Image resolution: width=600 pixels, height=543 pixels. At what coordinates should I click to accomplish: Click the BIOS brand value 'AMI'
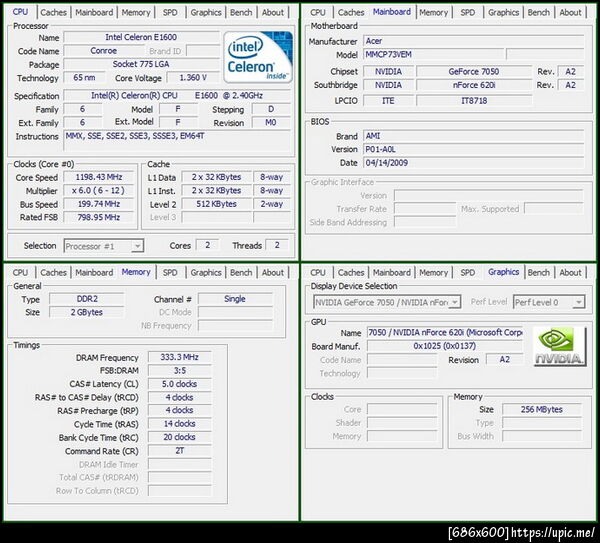[474, 136]
